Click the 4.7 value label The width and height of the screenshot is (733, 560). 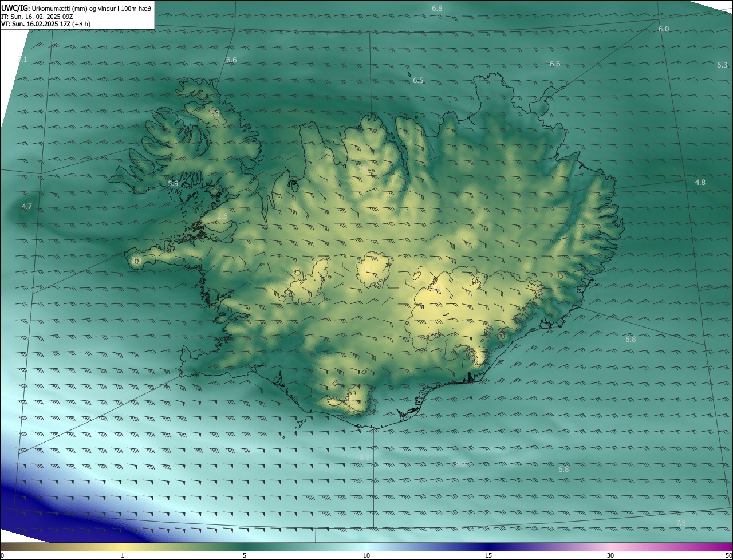click(x=26, y=206)
